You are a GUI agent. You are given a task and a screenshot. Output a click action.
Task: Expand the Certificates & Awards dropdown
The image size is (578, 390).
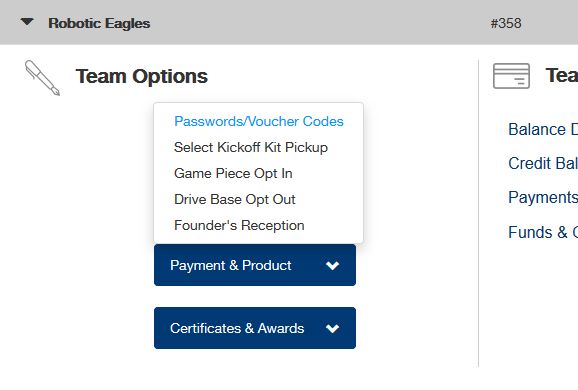pos(255,328)
